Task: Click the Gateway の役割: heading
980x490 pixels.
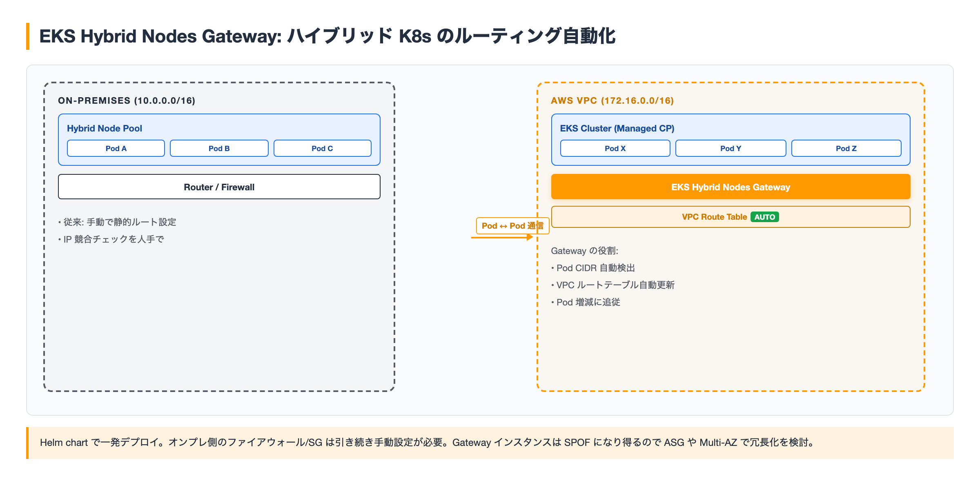Action: tap(585, 251)
